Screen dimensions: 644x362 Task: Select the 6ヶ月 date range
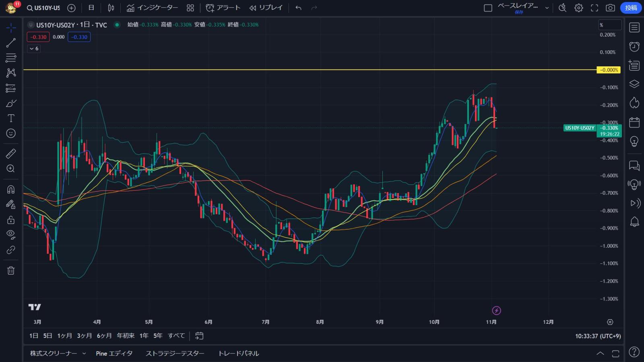pyautogui.click(x=104, y=336)
